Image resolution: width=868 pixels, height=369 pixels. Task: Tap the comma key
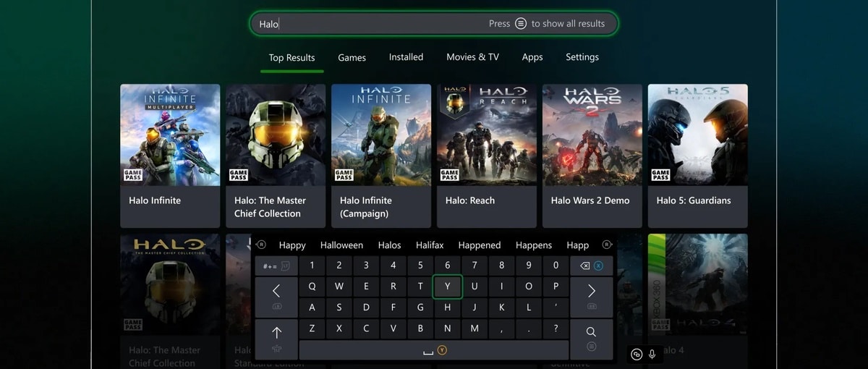[501, 328]
